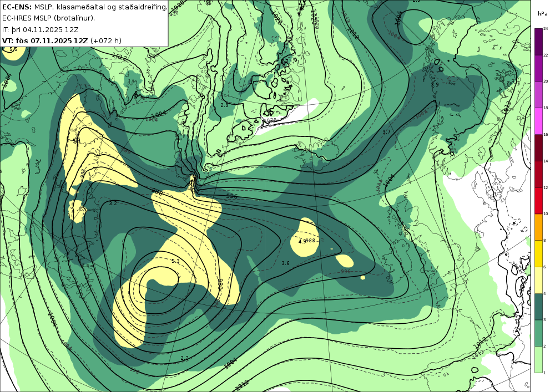Click the dark green 3–4 hPa legend swatch
Image resolution: width=555 pixels, height=392 pixels.
(x=538, y=307)
